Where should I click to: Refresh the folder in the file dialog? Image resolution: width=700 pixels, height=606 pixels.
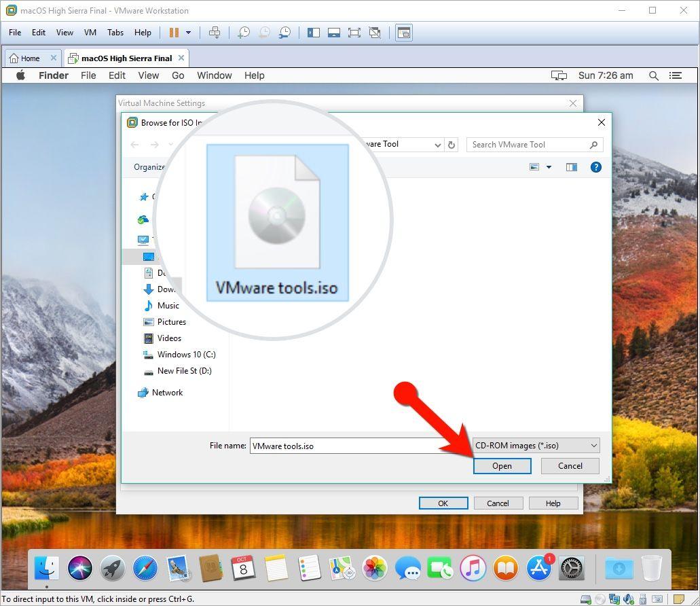click(452, 145)
